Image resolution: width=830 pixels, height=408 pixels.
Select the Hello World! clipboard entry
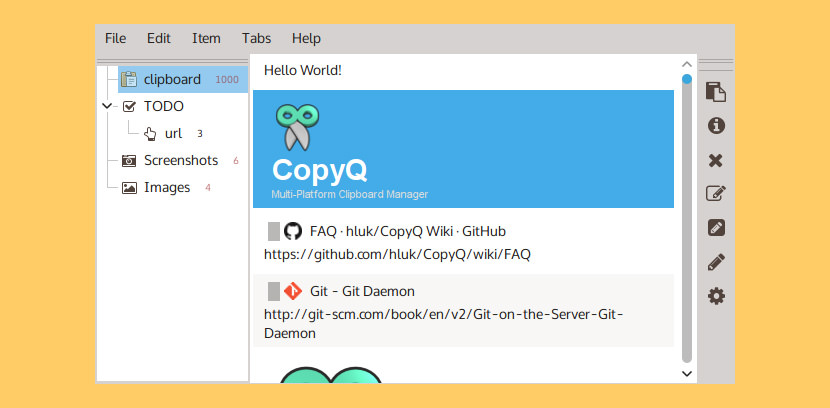pyautogui.click(x=303, y=71)
